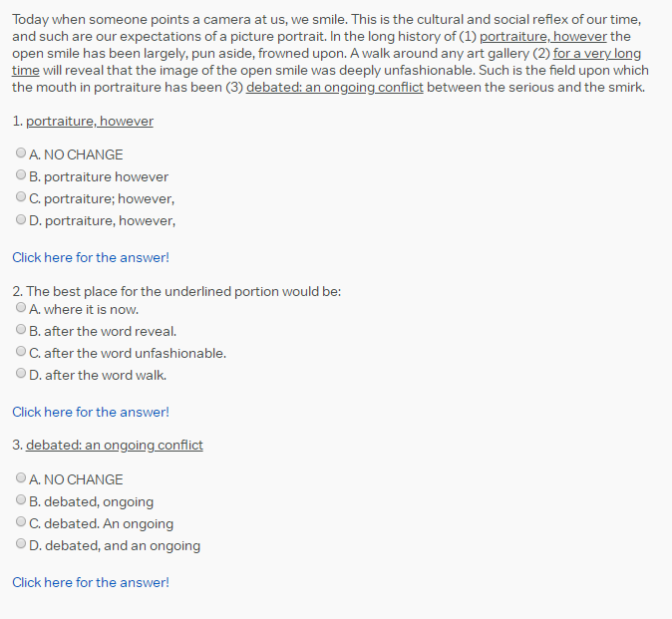Viewport: 672px width, 619px height.
Task: Open the answer link for question 1
Action: tap(91, 257)
